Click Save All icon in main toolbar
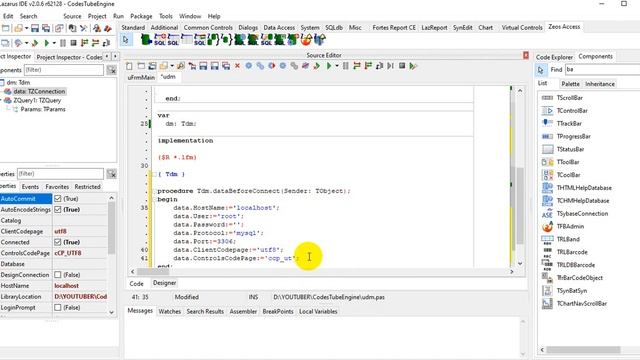The width and height of the screenshot is (640, 360). coord(46,28)
